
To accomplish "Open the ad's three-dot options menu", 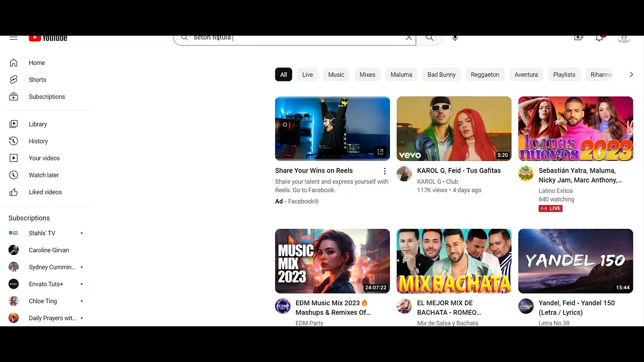I will point(385,171).
